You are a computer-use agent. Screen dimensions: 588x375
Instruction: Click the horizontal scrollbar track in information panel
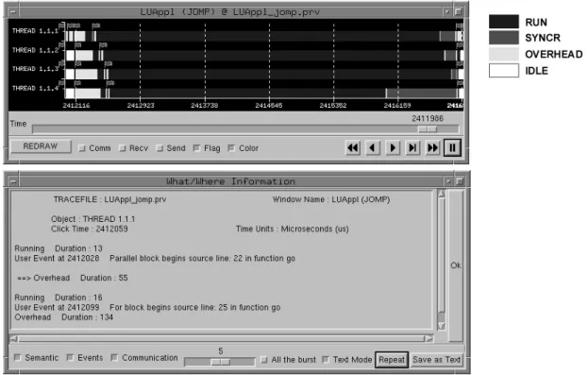pos(221,338)
